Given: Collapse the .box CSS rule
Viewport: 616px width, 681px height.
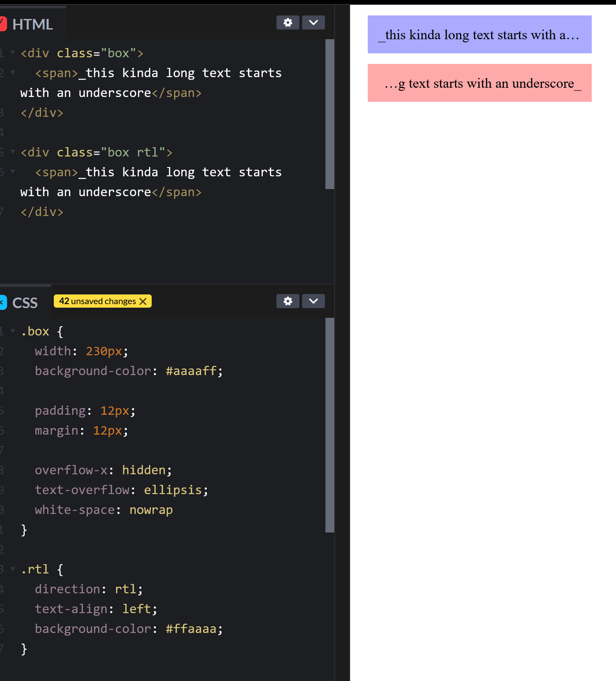Looking at the screenshot, I should pos(13,331).
